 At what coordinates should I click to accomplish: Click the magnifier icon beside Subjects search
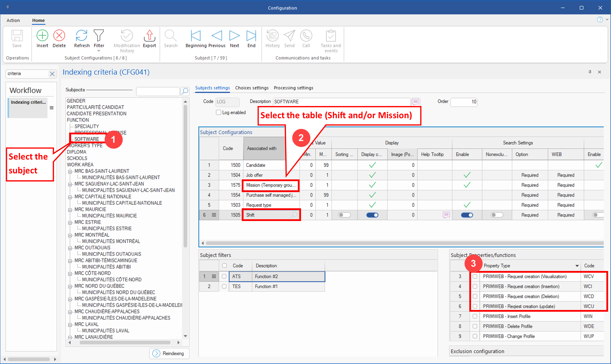pyautogui.click(x=185, y=91)
